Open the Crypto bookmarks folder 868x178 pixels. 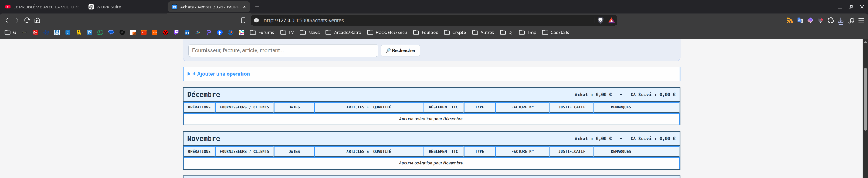click(x=455, y=32)
